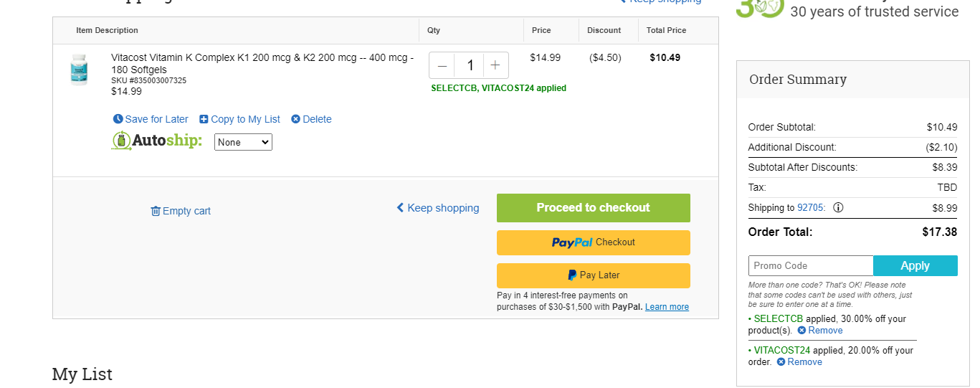
Task: Open the Vitacost Vitamin K Complex product title
Action: point(262,63)
